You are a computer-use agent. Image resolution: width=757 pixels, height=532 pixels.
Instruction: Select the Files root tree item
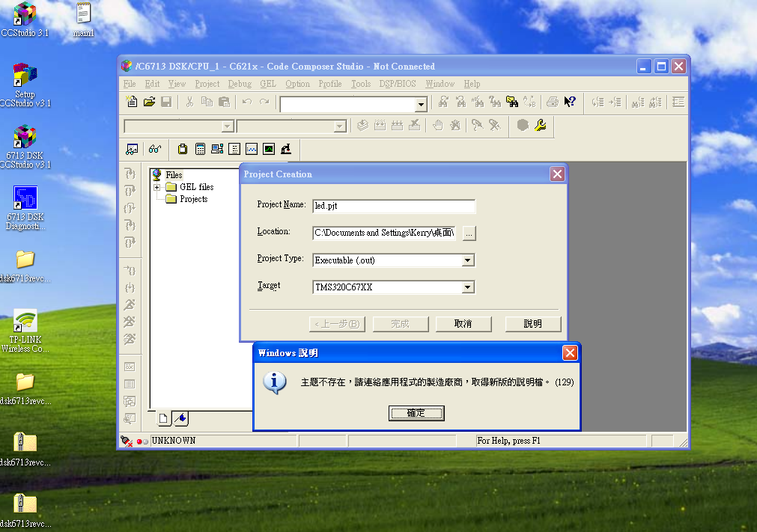pyautogui.click(x=174, y=175)
